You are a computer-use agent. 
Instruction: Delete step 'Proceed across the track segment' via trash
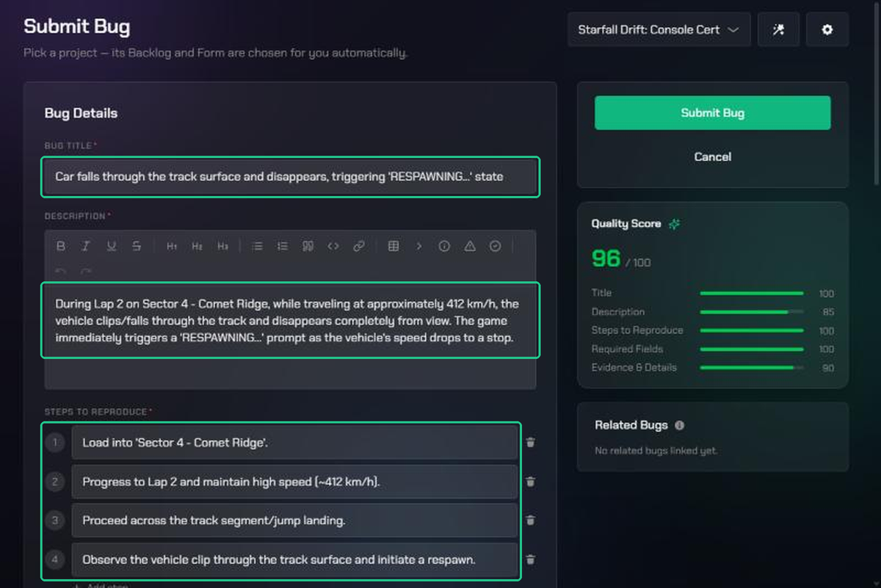(531, 520)
